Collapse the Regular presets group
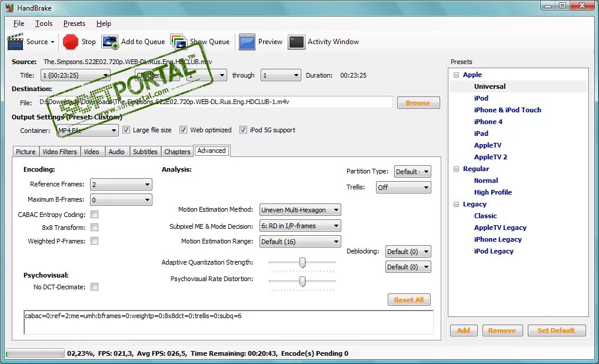 coord(456,169)
